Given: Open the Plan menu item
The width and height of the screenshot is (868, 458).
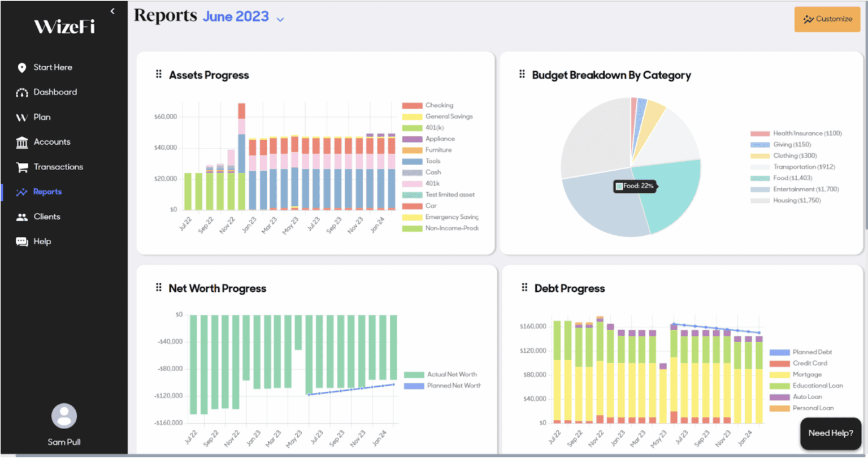Looking at the screenshot, I should point(42,117).
